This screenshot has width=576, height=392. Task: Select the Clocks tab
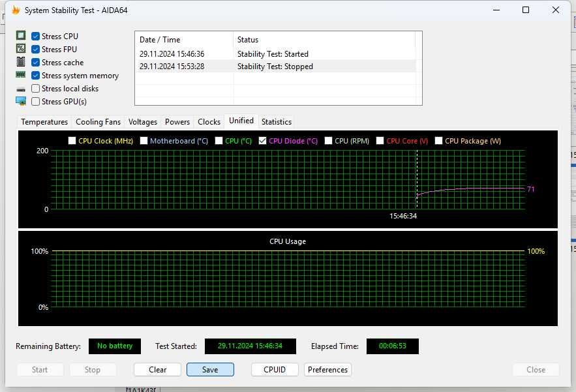tap(209, 121)
